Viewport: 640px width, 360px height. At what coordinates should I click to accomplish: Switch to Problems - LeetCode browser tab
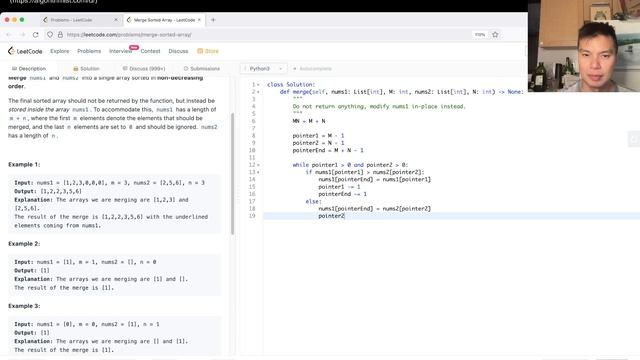point(80,20)
